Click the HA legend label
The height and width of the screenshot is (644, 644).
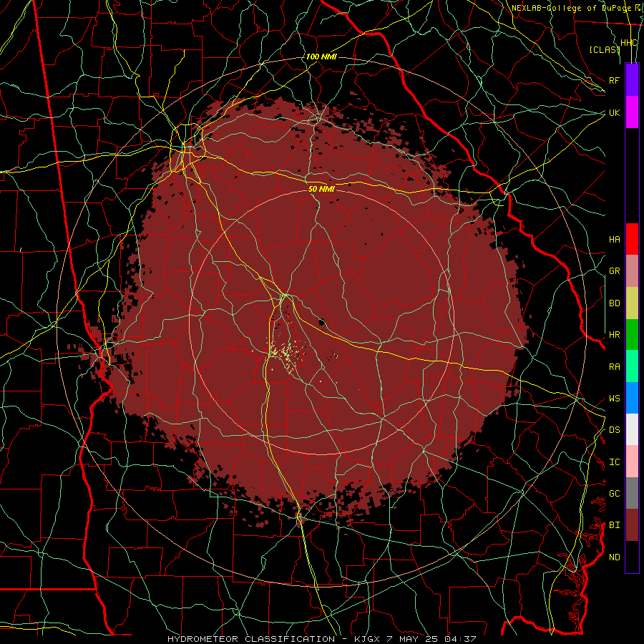(614, 239)
